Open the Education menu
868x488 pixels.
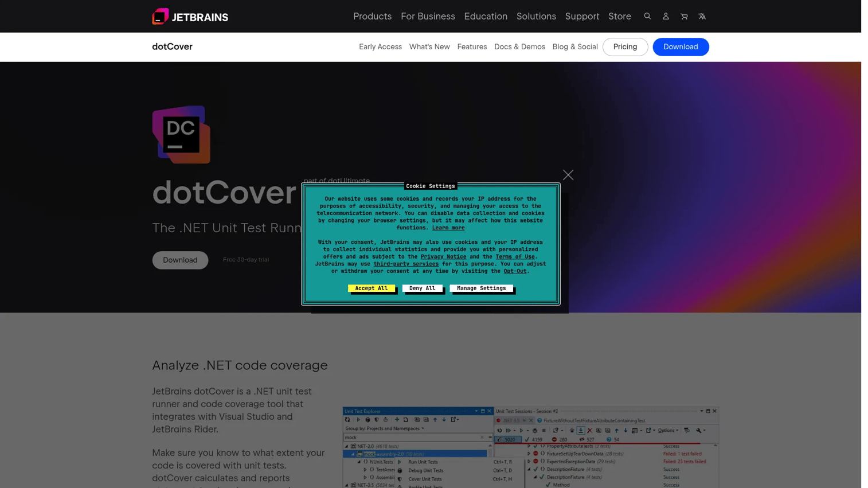point(486,16)
